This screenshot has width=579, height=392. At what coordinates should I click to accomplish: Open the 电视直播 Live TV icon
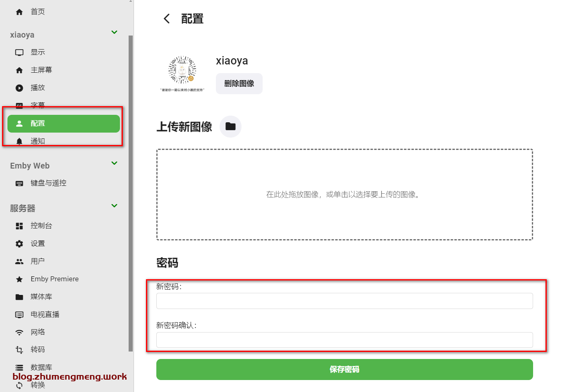pos(19,314)
